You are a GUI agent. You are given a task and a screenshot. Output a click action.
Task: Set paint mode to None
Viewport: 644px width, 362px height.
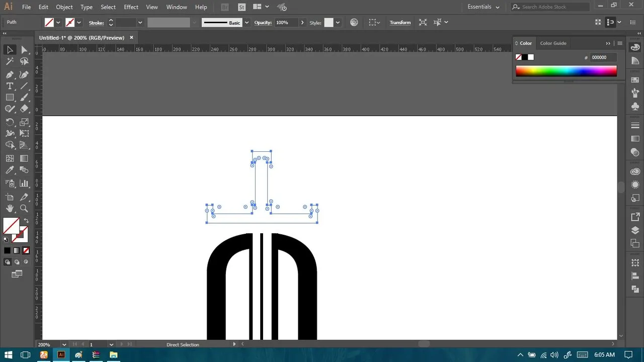(x=26, y=250)
